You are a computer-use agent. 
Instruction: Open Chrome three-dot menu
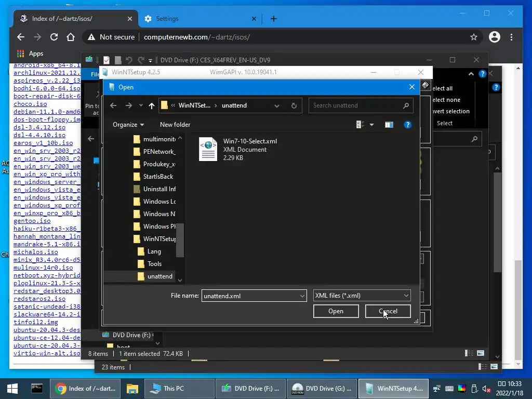(x=511, y=37)
